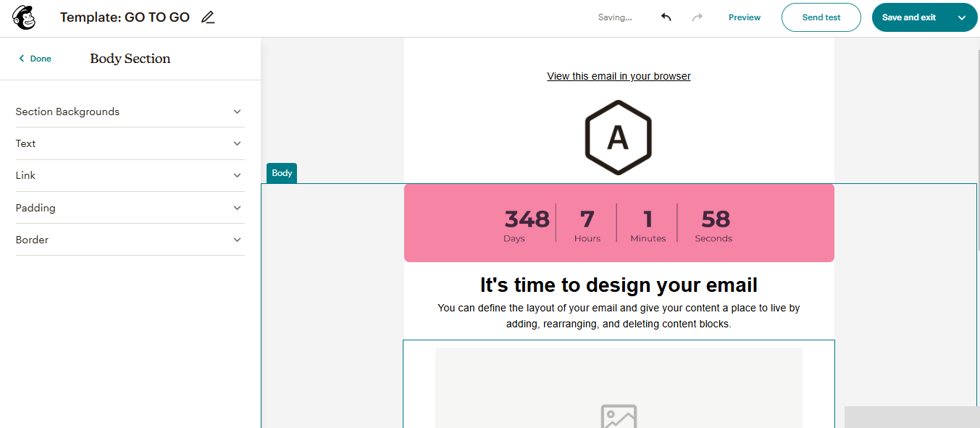Screen dimensions: 980x428
Task: Click Done to leave Body Section
Action: [39, 58]
